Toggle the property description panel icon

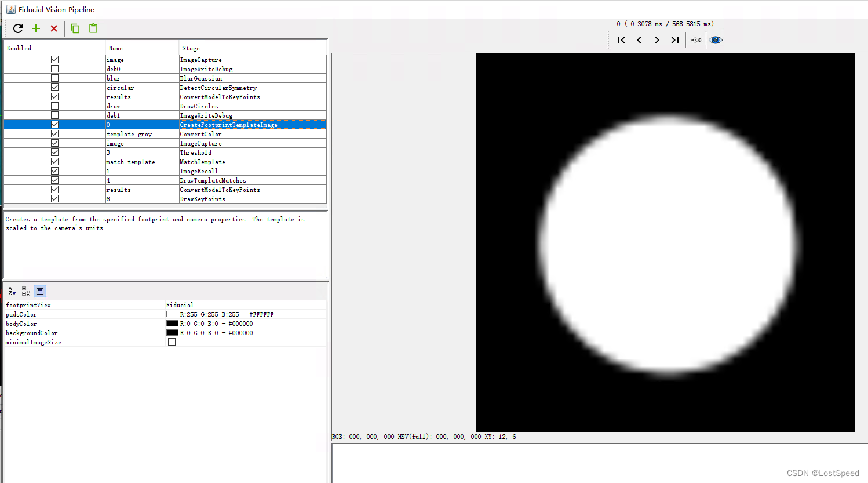40,291
